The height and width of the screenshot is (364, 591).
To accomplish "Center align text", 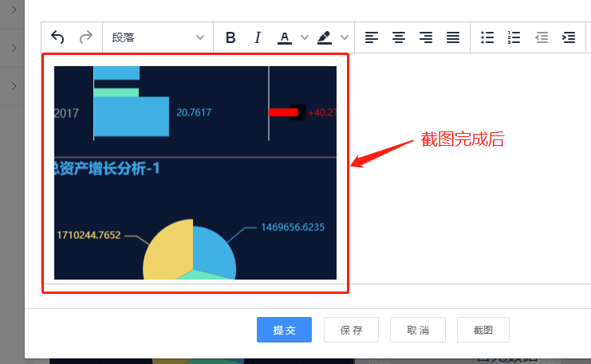I will pyautogui.click(x=399, y=37).
